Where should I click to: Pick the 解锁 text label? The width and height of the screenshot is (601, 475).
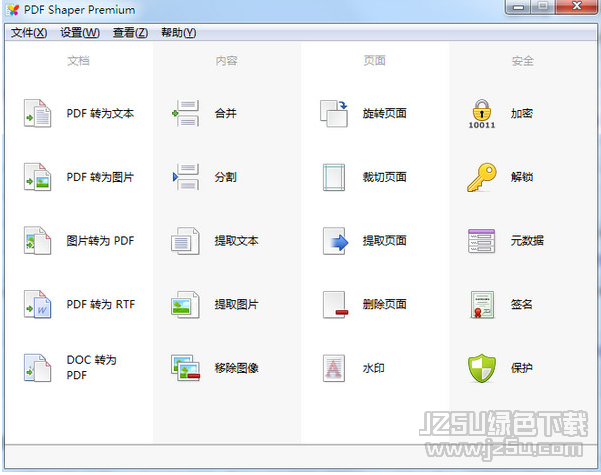point(522,177)
